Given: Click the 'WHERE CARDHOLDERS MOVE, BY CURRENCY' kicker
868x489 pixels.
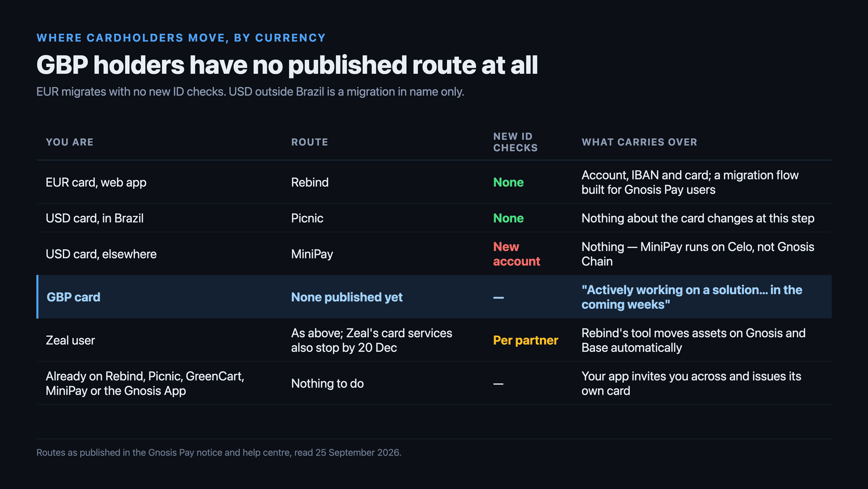Looking at the screenshot, I should coord(181,38).
